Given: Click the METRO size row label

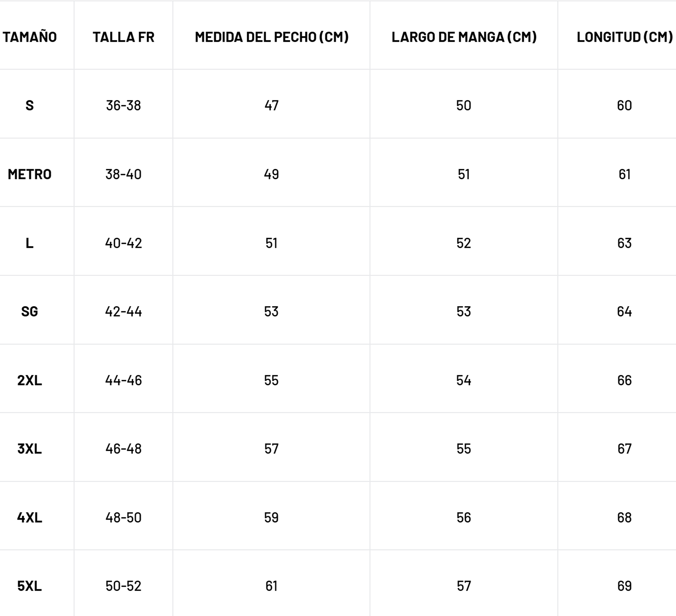Looking at the screenshot, I should (30, 174).
